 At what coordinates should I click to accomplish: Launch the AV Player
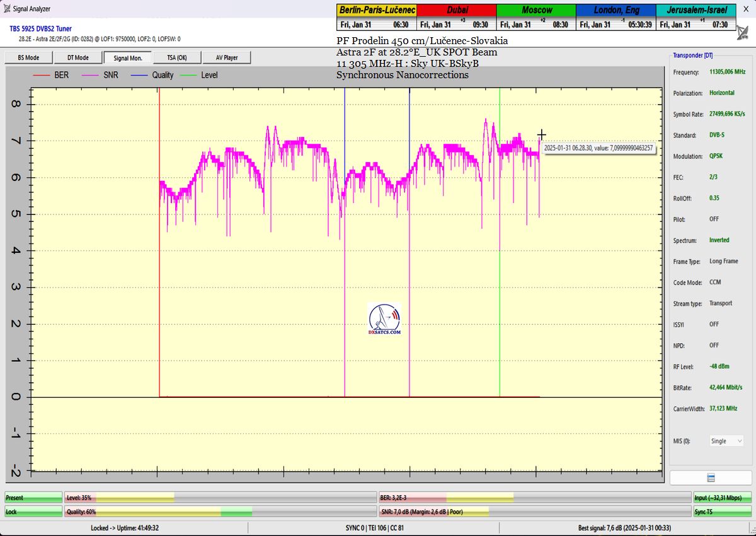(x=227, y=57)
